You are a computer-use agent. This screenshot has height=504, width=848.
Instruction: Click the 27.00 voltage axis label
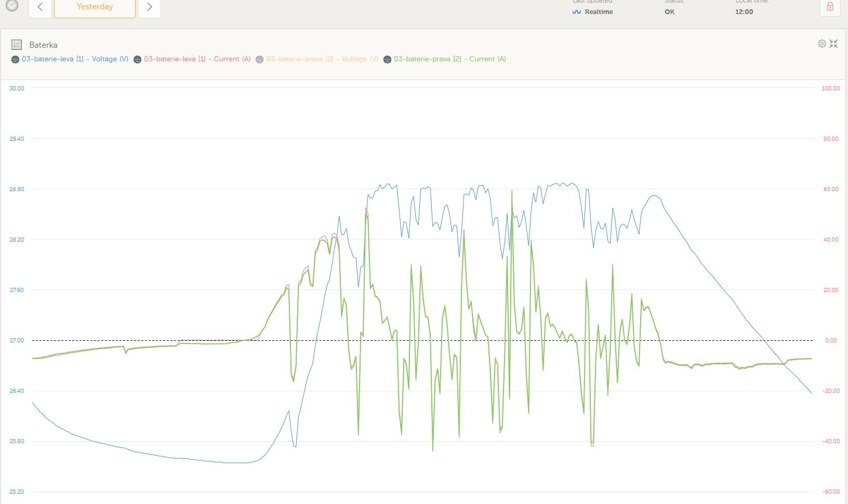(x=17, y=340)
